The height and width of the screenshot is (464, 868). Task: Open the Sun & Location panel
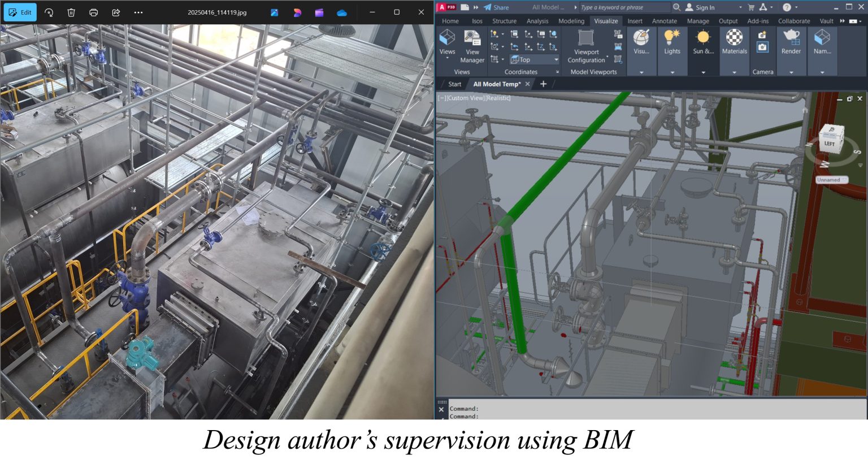click(704, 51)
